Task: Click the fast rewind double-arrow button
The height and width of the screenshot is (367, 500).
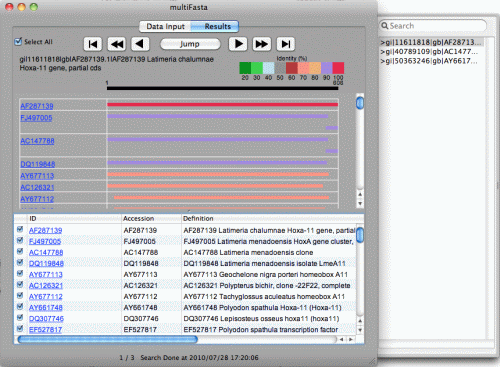Action: tap(117, 44)
